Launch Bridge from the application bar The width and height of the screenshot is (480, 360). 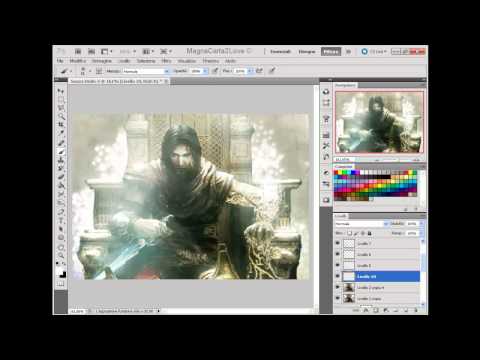78,51
